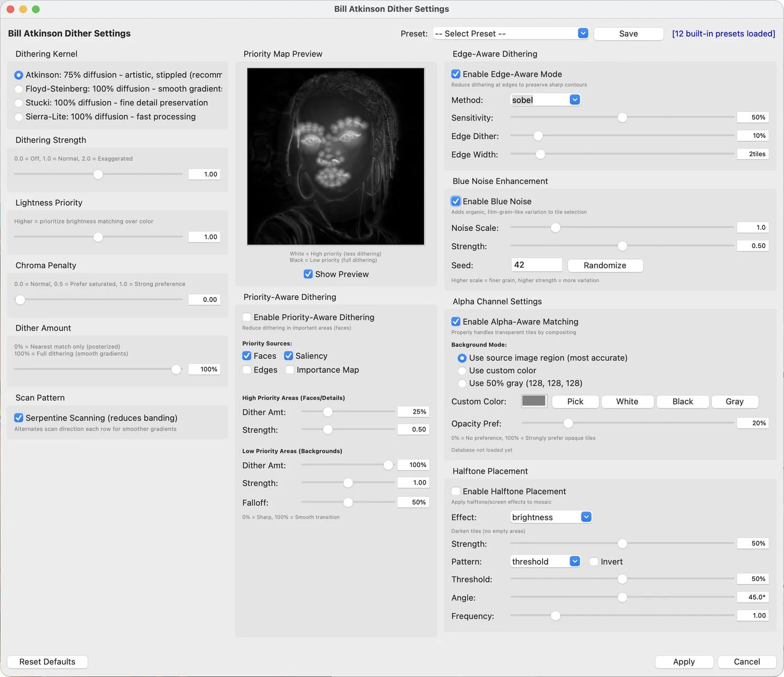The image size is (784, 677).
Task: Uncheck the Show Preview option
Action: pos(308,274)
